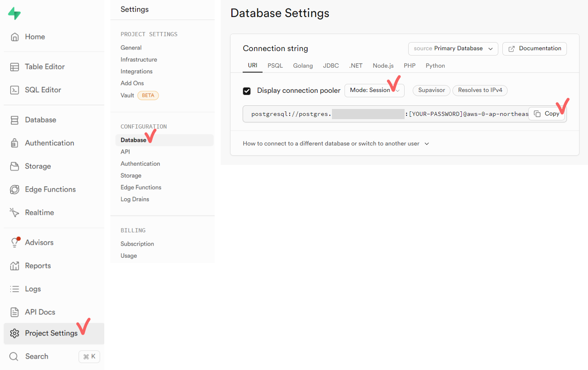Expand How to connect to different database
Image resolution: width=588 pixels, height=370 pixels.
tap(336, 143)
